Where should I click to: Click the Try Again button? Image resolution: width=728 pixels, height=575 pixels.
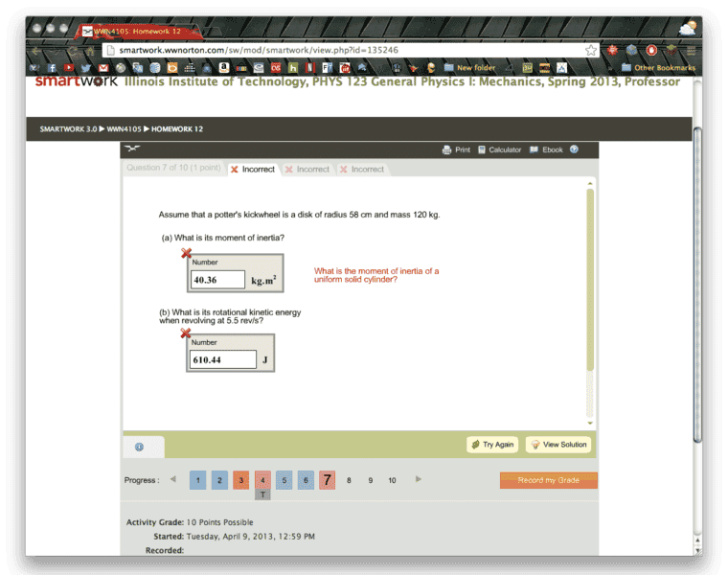[492, 445]
